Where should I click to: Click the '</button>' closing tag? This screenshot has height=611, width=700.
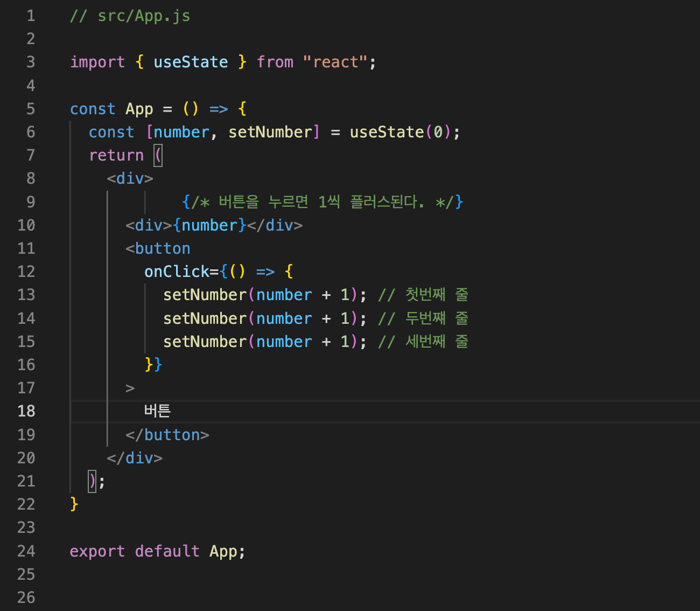167,435
